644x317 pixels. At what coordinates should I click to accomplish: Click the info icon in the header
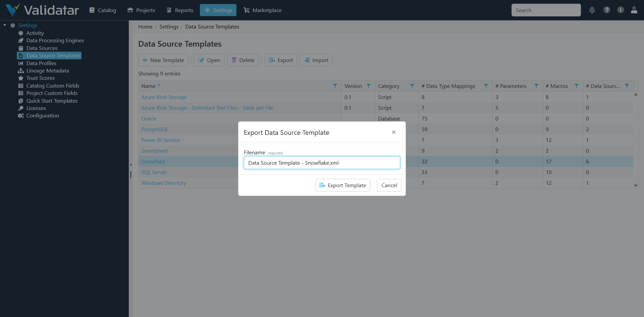(x=621, y=10)
